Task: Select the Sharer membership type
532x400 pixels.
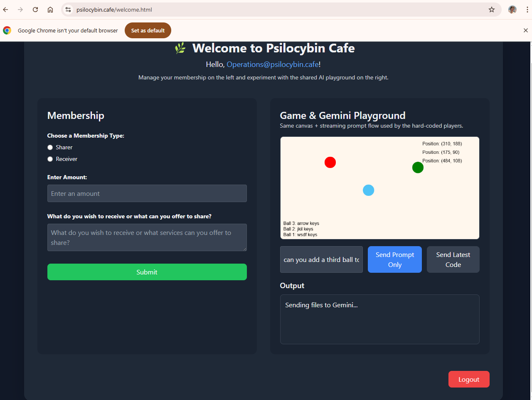Action: click(x=50, y=148)
